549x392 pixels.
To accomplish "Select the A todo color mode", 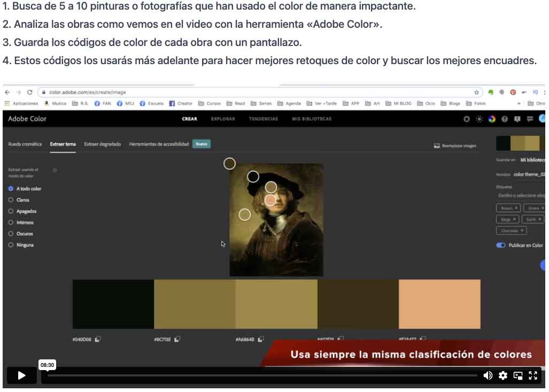I will coord(25,188).
